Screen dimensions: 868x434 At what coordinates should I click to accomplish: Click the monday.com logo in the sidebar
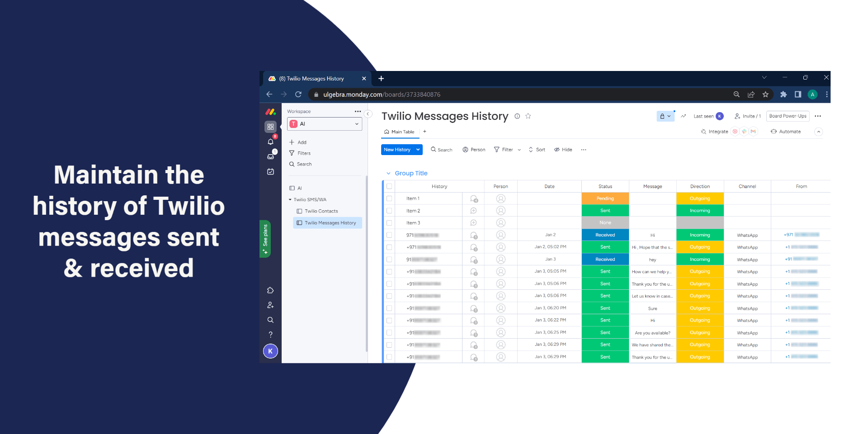pos(270,112)
